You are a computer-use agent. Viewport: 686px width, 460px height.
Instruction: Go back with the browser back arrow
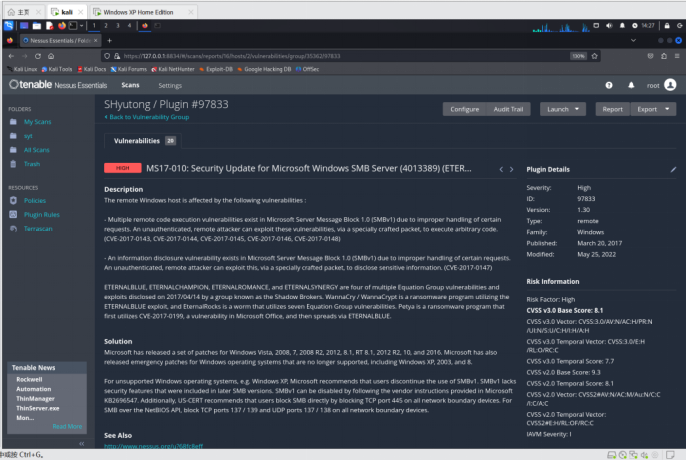[11, 56]
